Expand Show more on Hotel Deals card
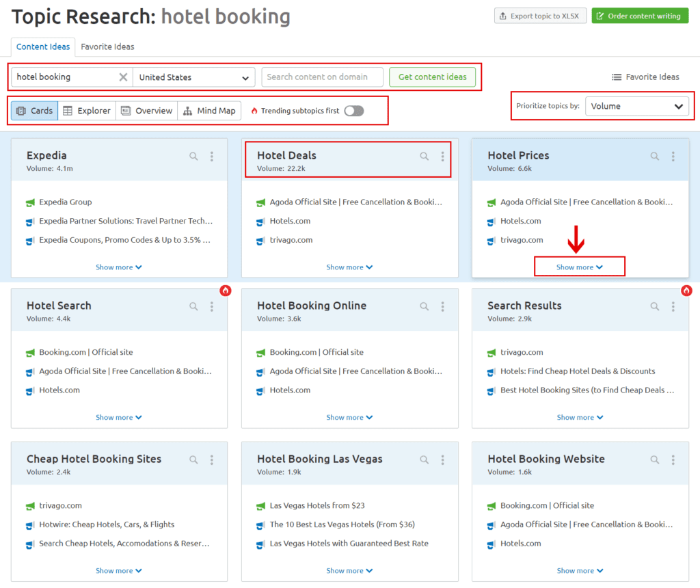700x588 pixels. pos(349,267)
